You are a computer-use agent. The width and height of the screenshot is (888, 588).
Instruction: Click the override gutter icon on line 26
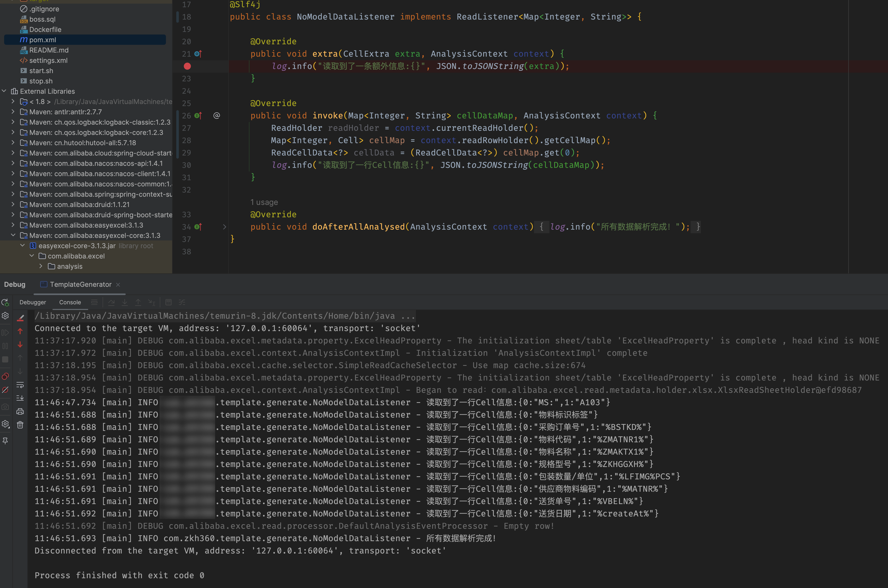click(x=198, y=116)
